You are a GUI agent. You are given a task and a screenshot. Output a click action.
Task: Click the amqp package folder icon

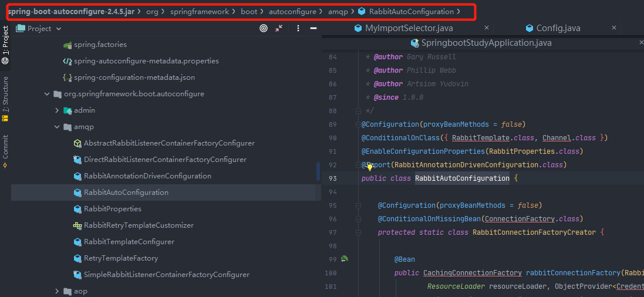pos(68,127)
